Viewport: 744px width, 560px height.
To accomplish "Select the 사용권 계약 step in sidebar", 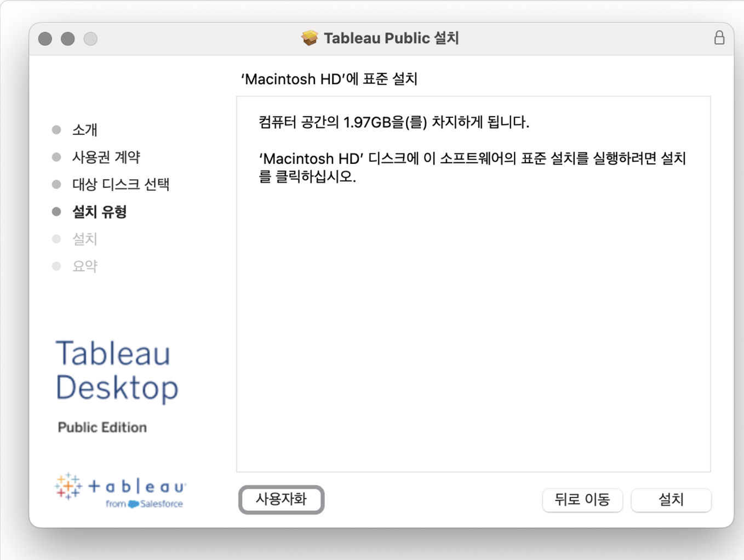I will pyautogui.click(x=106, y=157).
